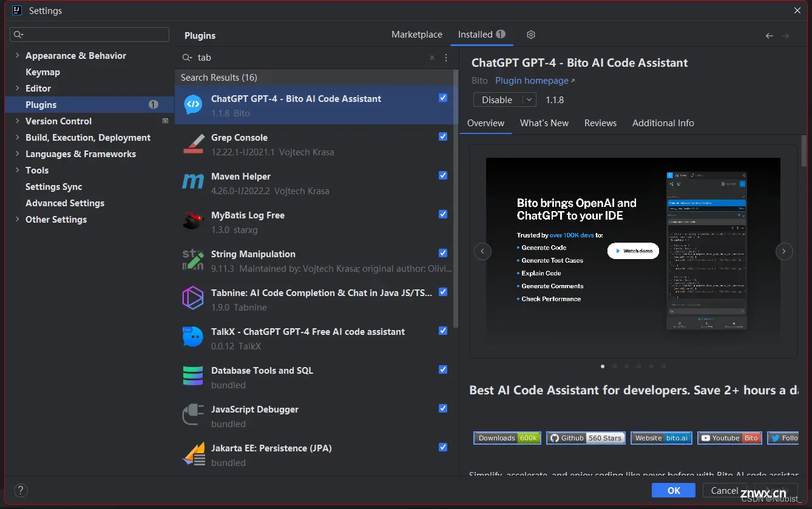Image resolution: width=812 pixels, height=509 pixels.
Task: Click the Github 560 Stars badge
Action: click(x=586, y=438)
